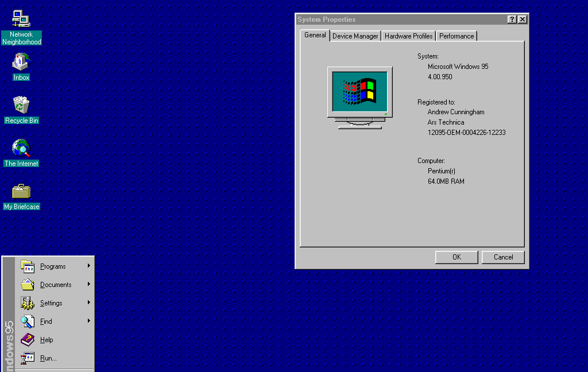
Task: Click the Run icon in Start menu
Action: [28, 358]
